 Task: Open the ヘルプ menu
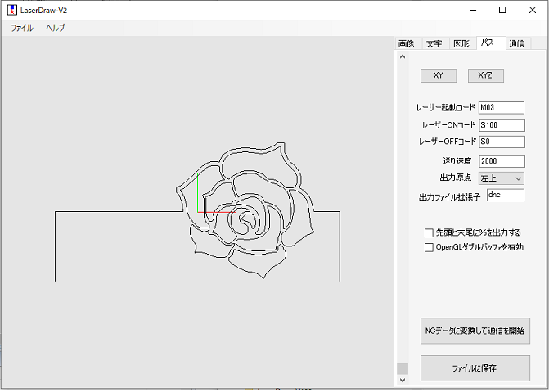click(x=56, y=28)
